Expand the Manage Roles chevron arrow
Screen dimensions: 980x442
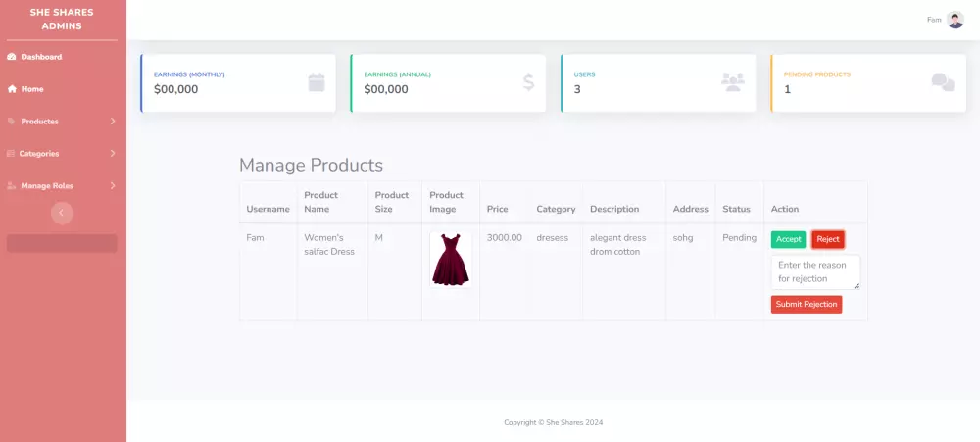tap(113, 185)
